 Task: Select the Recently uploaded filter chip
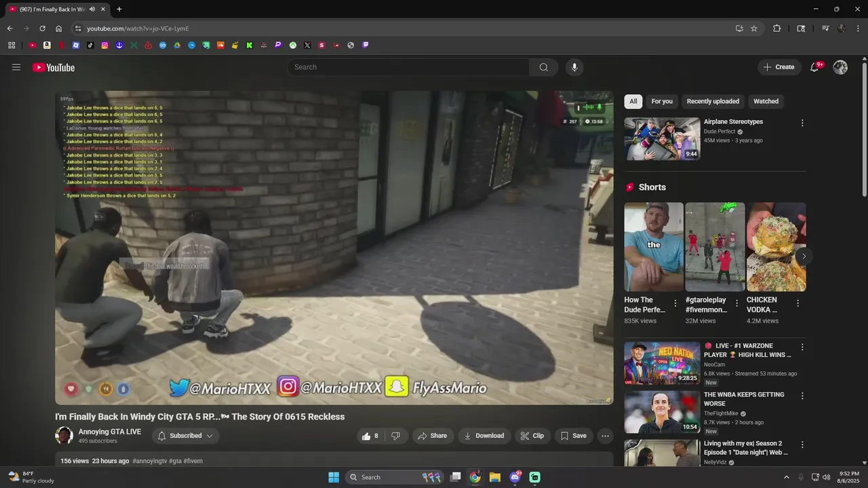pos(713,101)
